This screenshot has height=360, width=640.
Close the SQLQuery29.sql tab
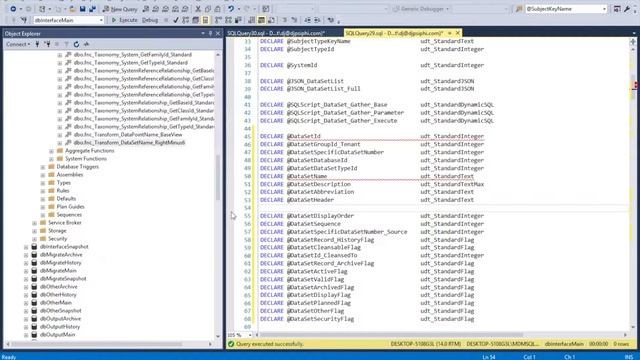pos(458,33)
